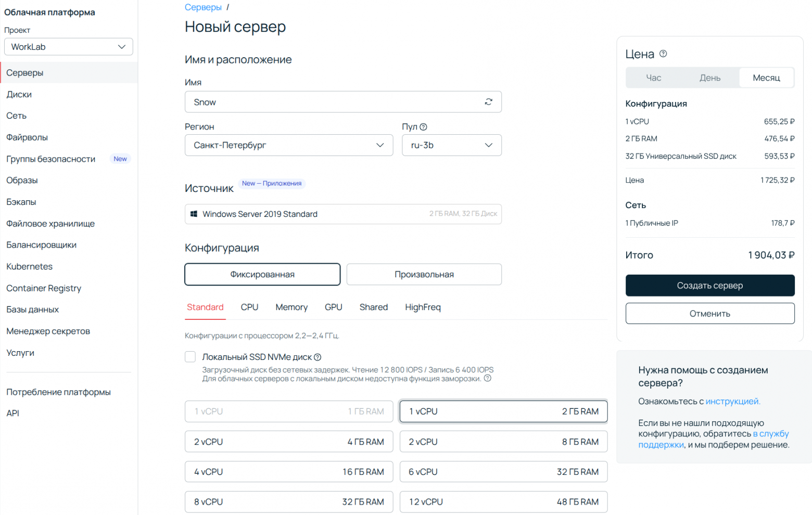This screenshot has height=515, width=812.
Task: Click the regenerate name icon in Имя field
Action: [488, 102]
